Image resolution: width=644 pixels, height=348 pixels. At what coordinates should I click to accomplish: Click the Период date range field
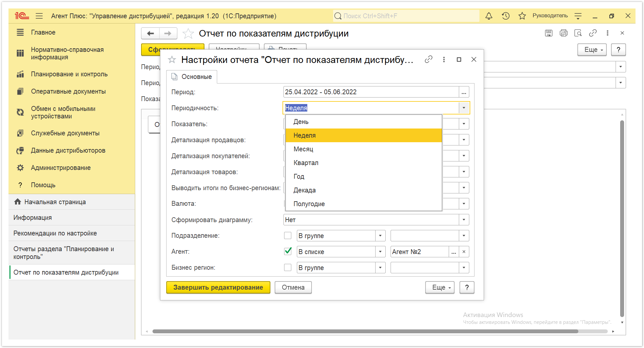click(371, 92)
